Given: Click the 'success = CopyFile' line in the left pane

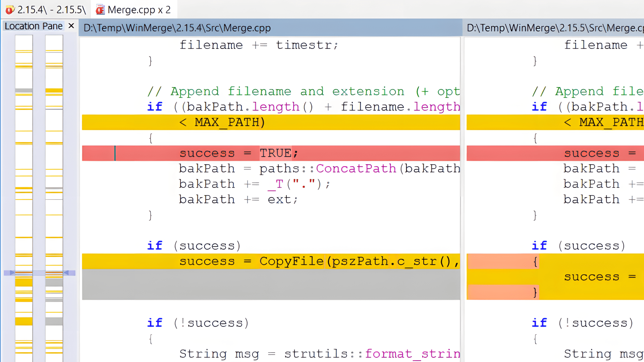Looking at the screenshot, I should [x=271, y=261].
